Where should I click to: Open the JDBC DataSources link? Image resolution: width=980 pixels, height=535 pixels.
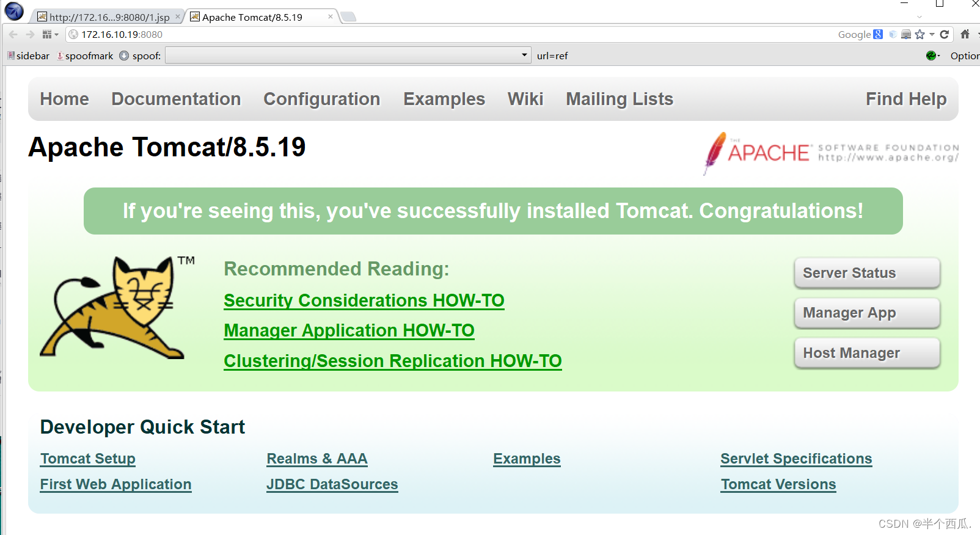coord(332,484)
